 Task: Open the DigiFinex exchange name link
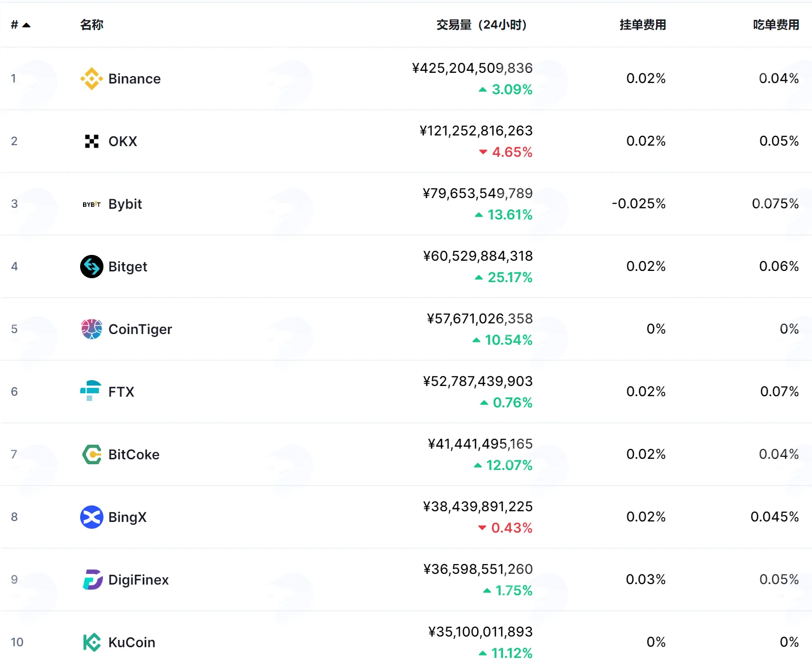tap(138, 580)
